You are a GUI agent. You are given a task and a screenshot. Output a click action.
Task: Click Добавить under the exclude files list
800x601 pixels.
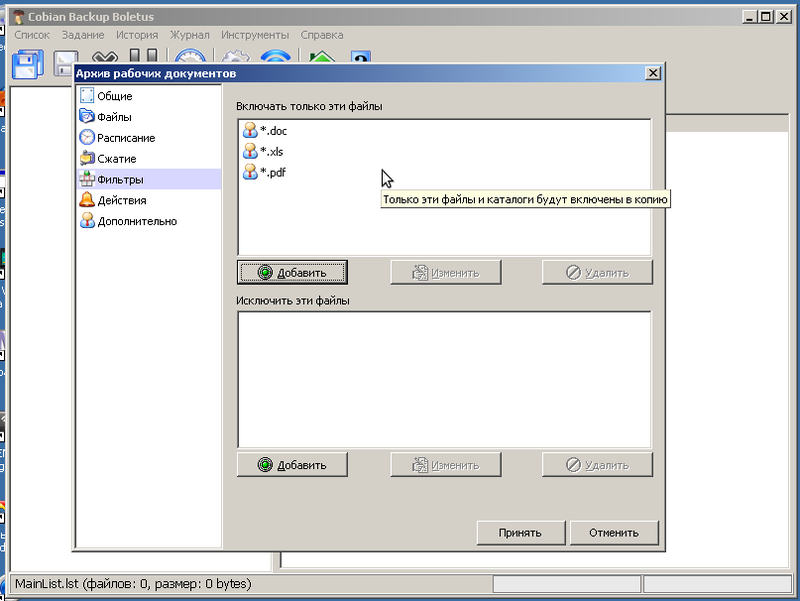[x=292, y=465]
